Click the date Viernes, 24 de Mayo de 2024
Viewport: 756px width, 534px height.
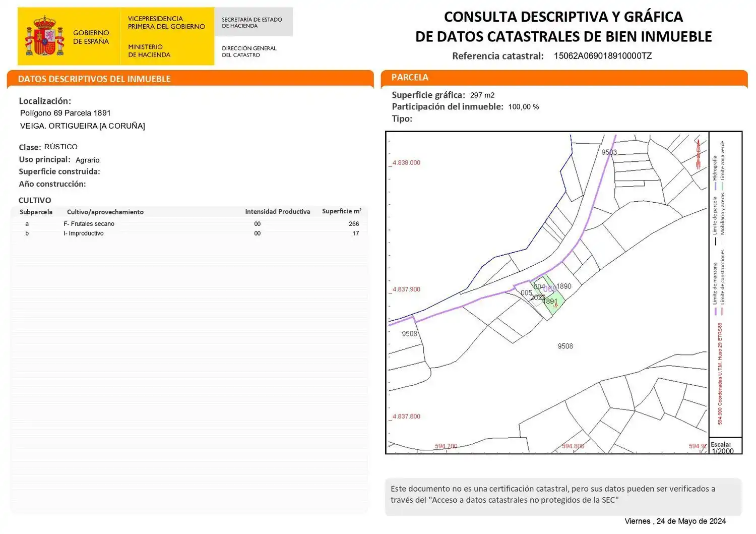tap(675, 521)
